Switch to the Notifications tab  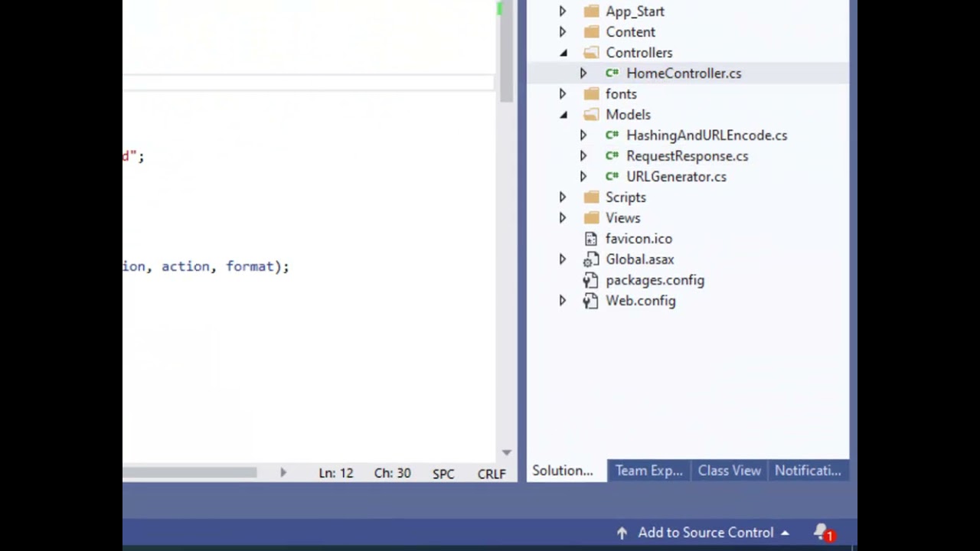pyautogui.click(x=808, y=471)
